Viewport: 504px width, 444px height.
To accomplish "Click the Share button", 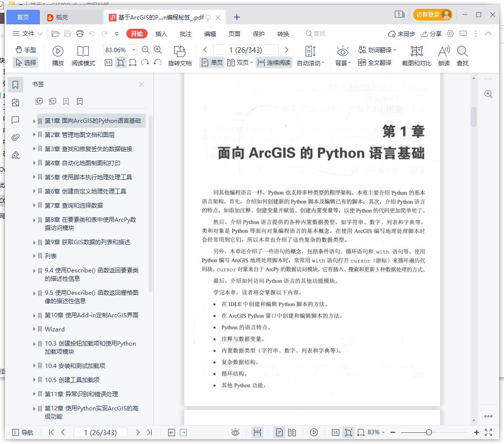I will click(431, 34).
